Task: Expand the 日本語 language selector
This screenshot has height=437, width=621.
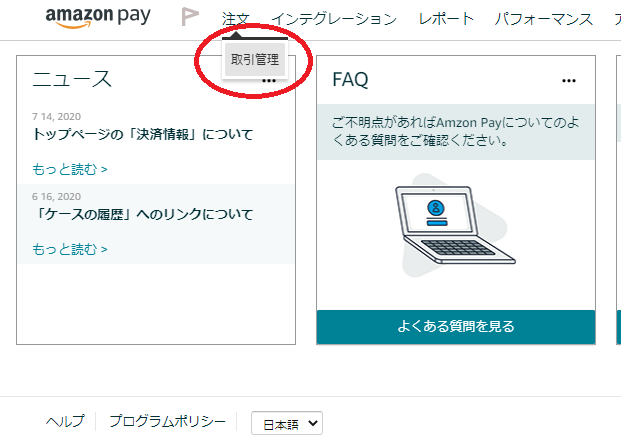Action: click(286, 423)
